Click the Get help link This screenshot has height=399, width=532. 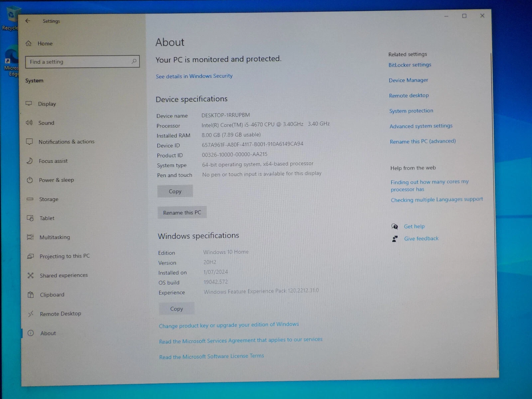(x=414, y=226)
